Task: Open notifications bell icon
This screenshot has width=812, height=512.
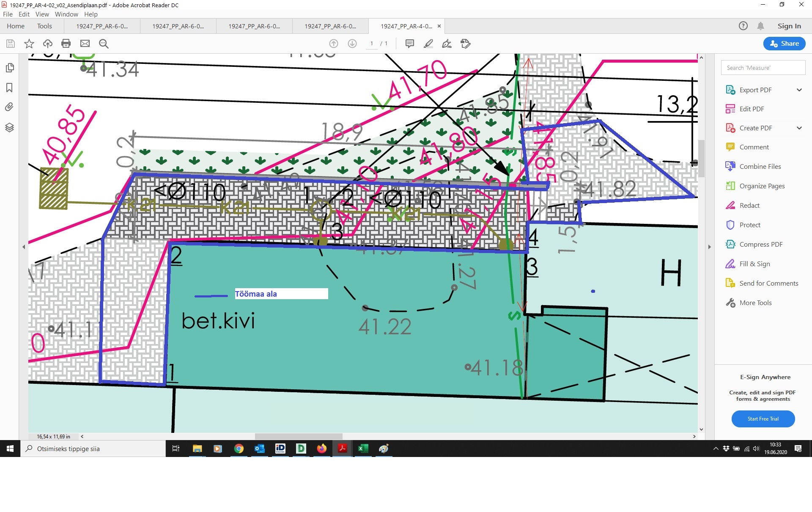Action: (760, 26)
